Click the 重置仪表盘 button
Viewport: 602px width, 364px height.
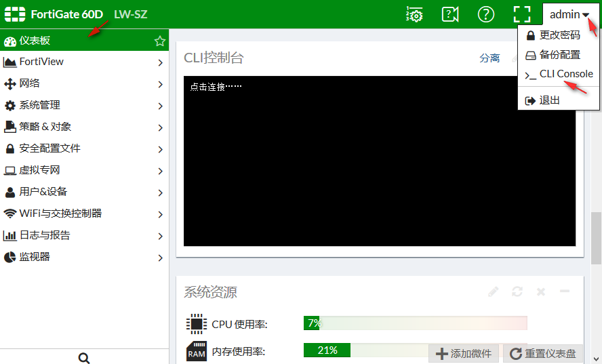click(x=543, y=353)
